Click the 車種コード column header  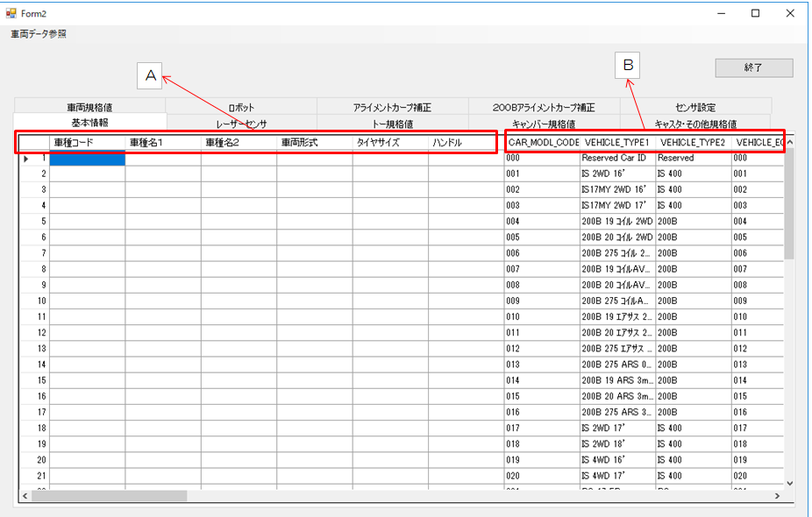coord(87,142)
